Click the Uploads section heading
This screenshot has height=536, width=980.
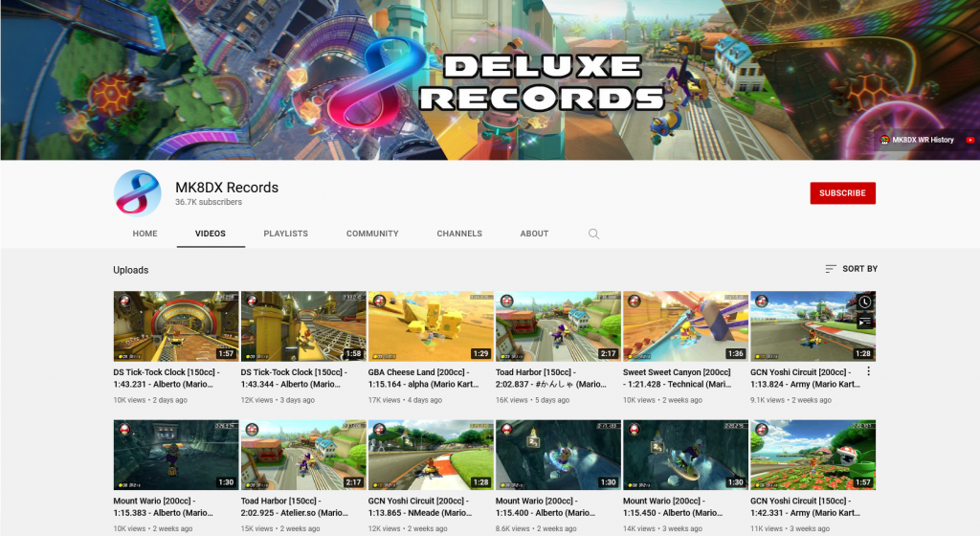[x=130, y=270]
